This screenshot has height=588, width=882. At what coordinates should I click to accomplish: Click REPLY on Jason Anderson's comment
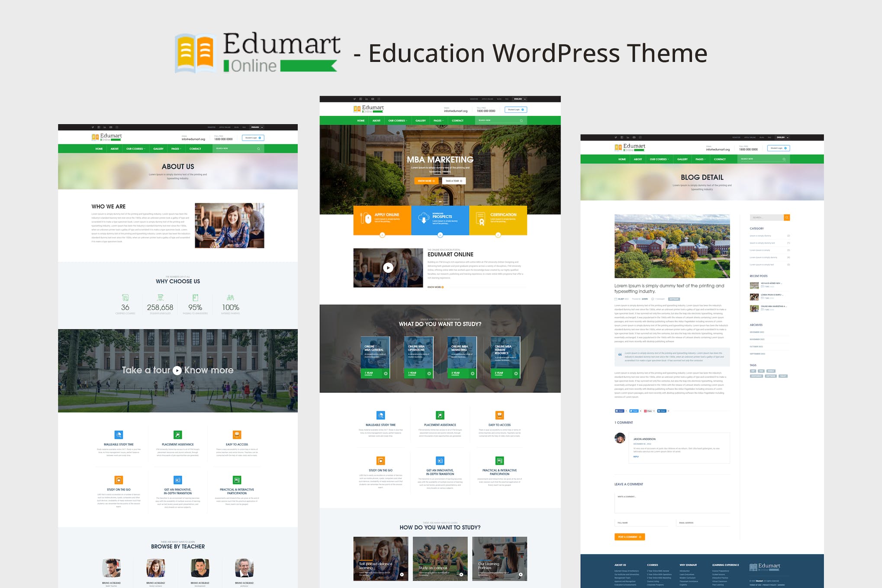pyautogui.click(x=636, y=456)
